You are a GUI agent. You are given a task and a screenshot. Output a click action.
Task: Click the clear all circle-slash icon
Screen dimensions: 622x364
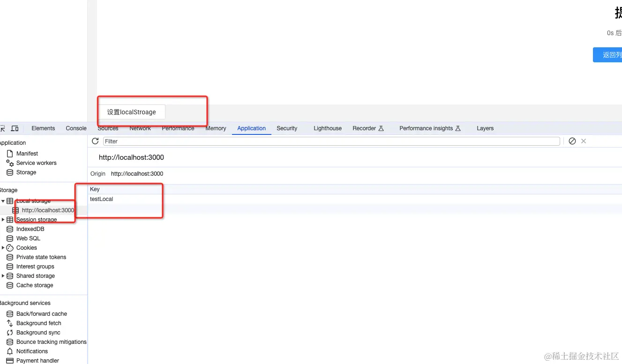pyautogui.click(x=572, y=141)
